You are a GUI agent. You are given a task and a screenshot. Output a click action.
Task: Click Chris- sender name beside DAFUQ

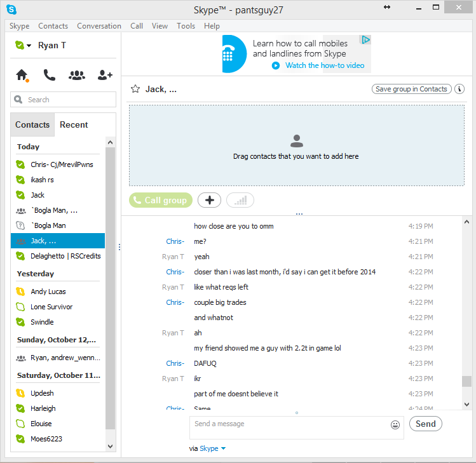click(175, 363)
